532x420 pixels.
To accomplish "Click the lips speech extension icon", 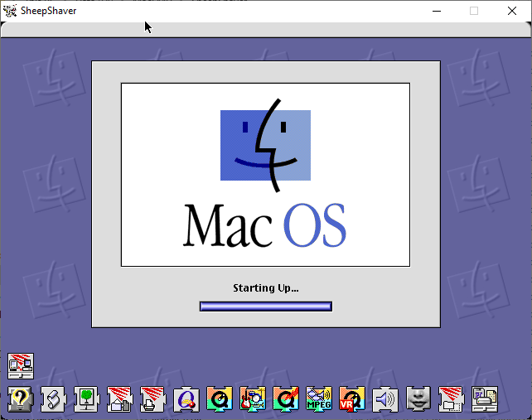I will 419,399.
